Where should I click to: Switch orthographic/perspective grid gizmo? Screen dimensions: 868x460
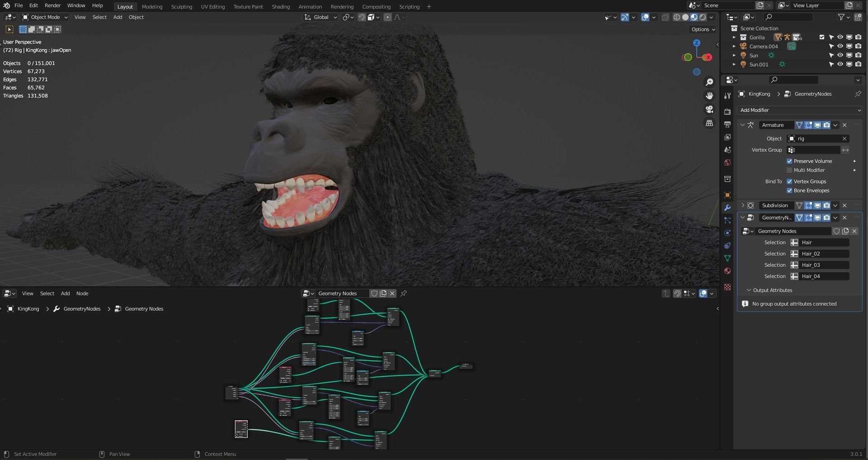[709, 123]
